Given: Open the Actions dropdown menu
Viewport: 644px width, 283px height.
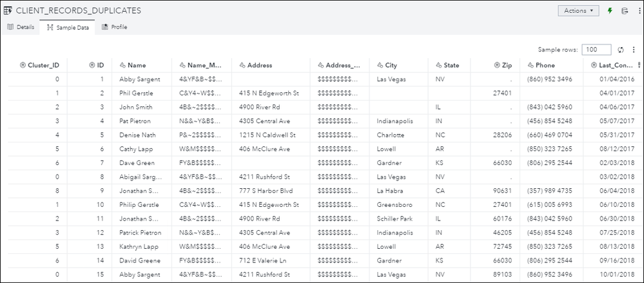Looking at the screenshot, I should (x=578, y=11).
